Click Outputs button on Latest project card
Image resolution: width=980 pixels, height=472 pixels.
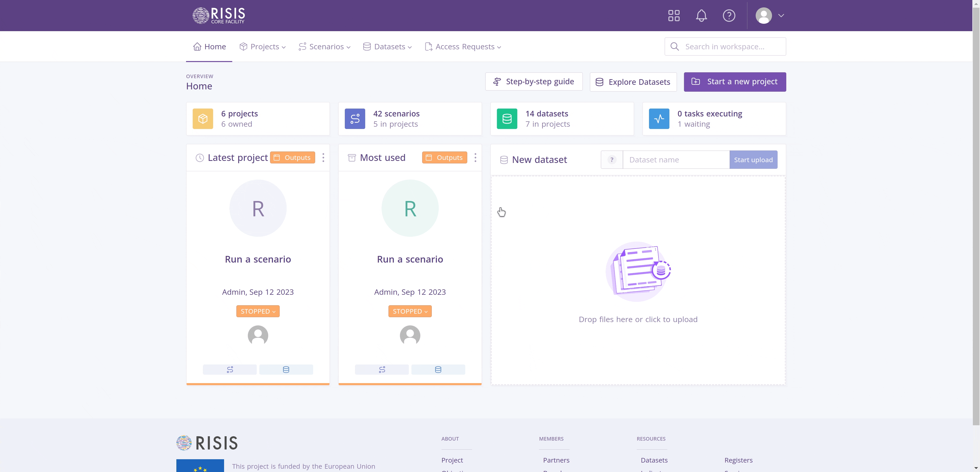point(292,158)
